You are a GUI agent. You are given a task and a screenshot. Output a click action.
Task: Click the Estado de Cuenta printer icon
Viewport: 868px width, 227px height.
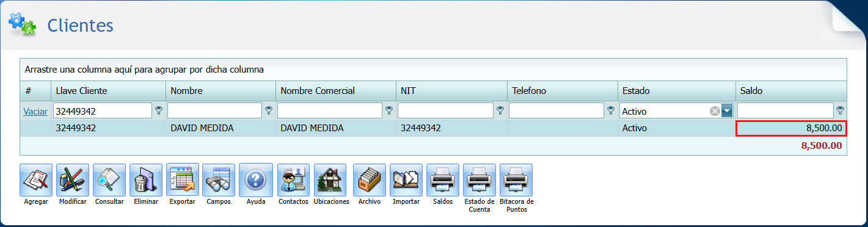point(480,179)
